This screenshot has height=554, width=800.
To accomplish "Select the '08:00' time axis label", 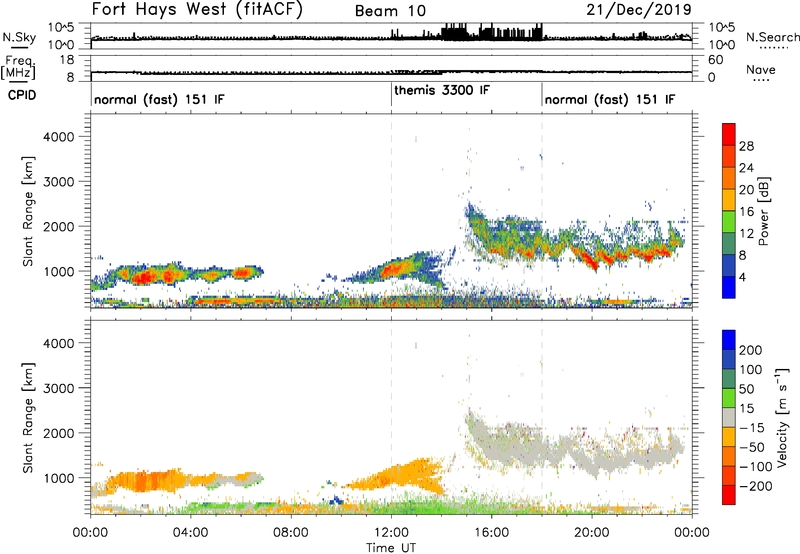I will tap(291, 533).
